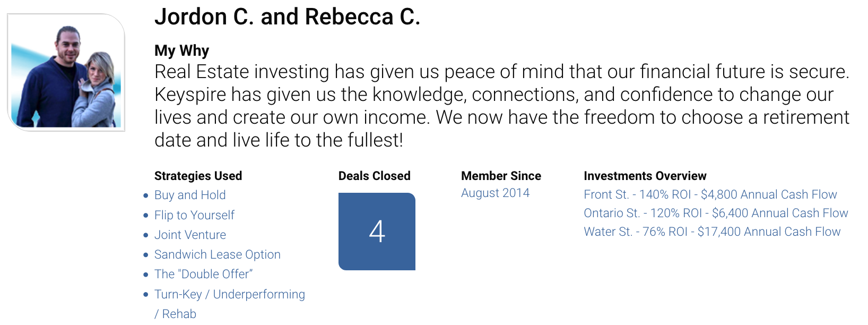Click the August 2014 member date
The height and width of the screenshot is (325, 868).
pyautogui.click(x=495, y=193)
